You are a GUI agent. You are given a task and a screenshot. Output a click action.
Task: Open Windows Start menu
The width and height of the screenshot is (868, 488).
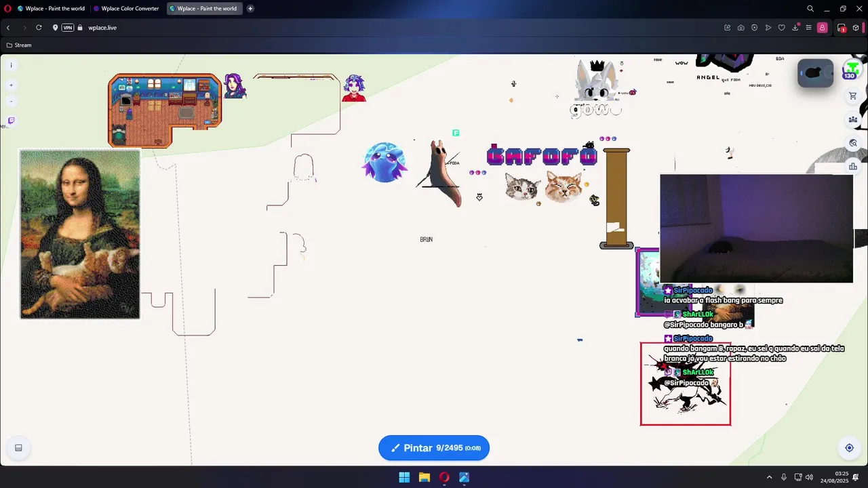[404, 477]
